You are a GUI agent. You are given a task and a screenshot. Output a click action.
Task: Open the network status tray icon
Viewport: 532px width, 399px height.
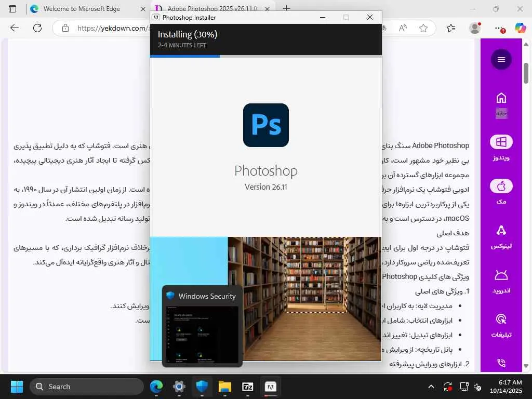[x=464, y=387]
